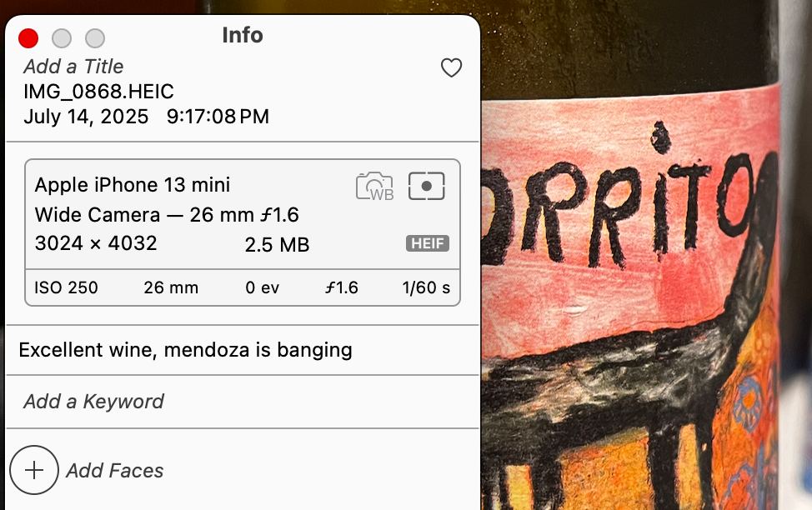The image size is (812, 510).
Task: Click the white balance camera icon
Action: pos(374,186)
